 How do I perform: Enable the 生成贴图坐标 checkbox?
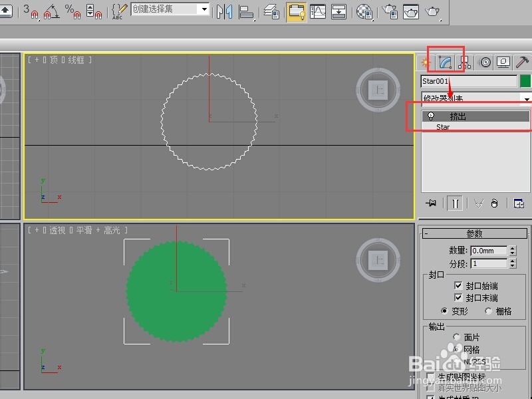(430, 376)
